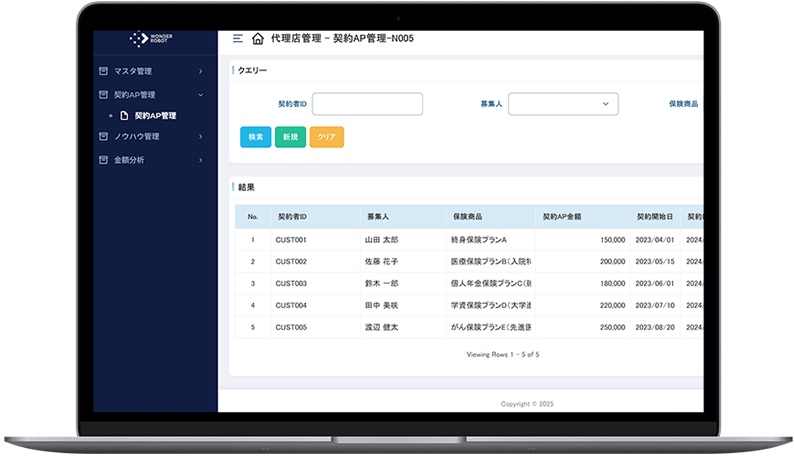This screenshot has width=794, height=459.
Task: Click 佐藤 花子 in the table
Action: [x=381, y=261]
